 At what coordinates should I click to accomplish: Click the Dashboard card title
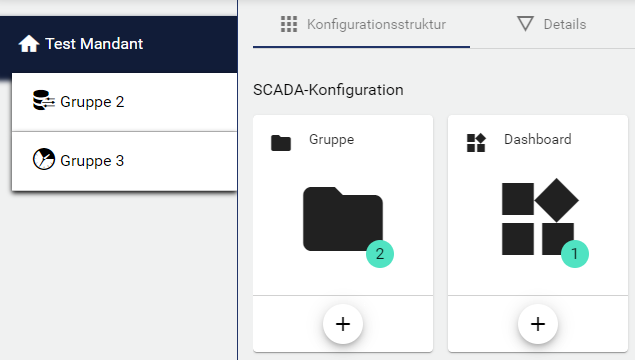[537, 140]
